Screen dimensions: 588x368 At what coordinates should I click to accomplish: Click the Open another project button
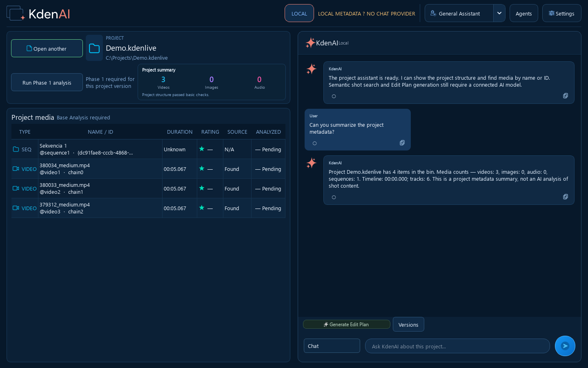click(x=47, y=48)
